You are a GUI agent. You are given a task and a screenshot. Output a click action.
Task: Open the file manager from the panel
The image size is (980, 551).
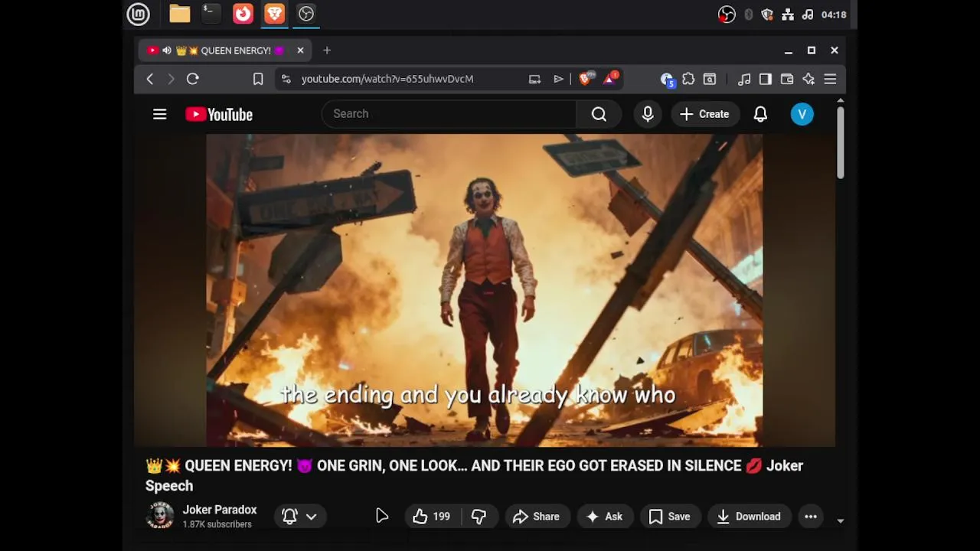pos(180,14)
